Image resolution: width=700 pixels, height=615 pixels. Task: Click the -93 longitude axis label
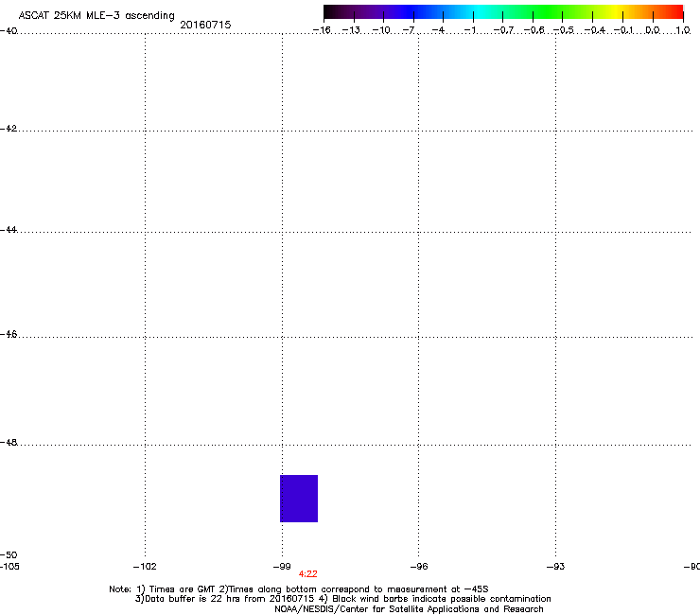point(556,567)
